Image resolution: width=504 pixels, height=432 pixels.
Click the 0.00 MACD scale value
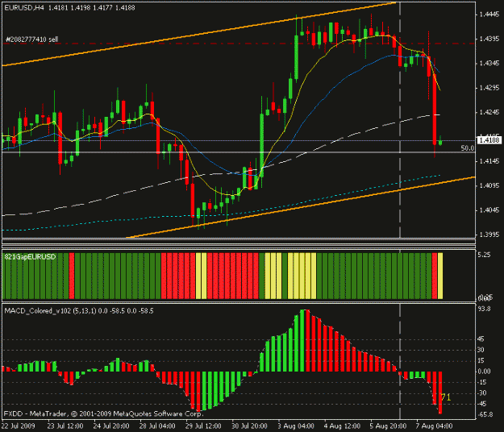coord(485,372)
